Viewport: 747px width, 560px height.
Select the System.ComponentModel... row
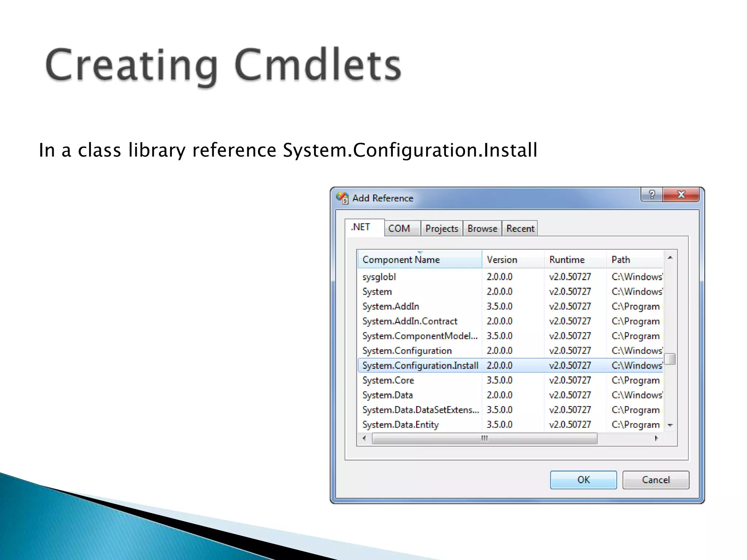pyautogui.click(x=510, y=336)
